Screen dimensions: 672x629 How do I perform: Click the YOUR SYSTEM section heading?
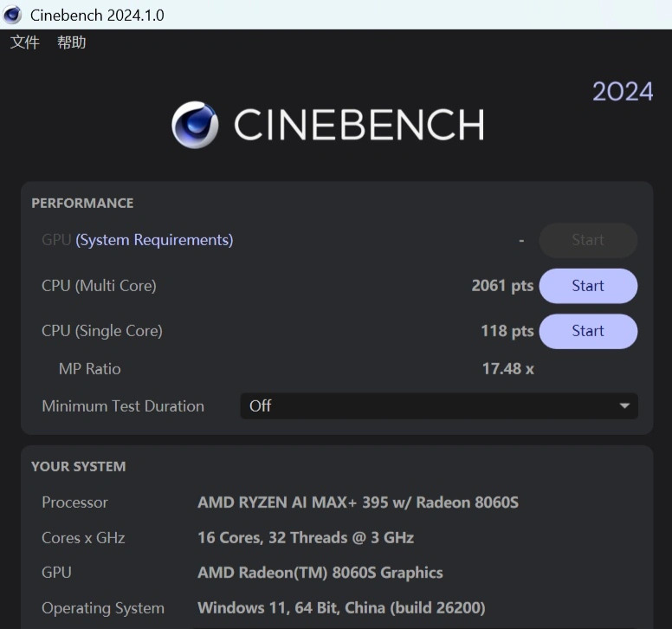click(x=79, y=466)
